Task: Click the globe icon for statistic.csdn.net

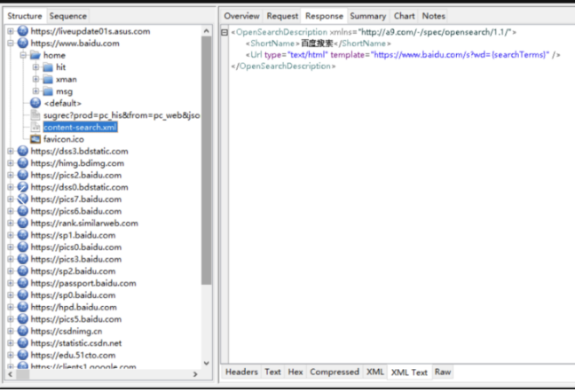Action: point(23,343)
